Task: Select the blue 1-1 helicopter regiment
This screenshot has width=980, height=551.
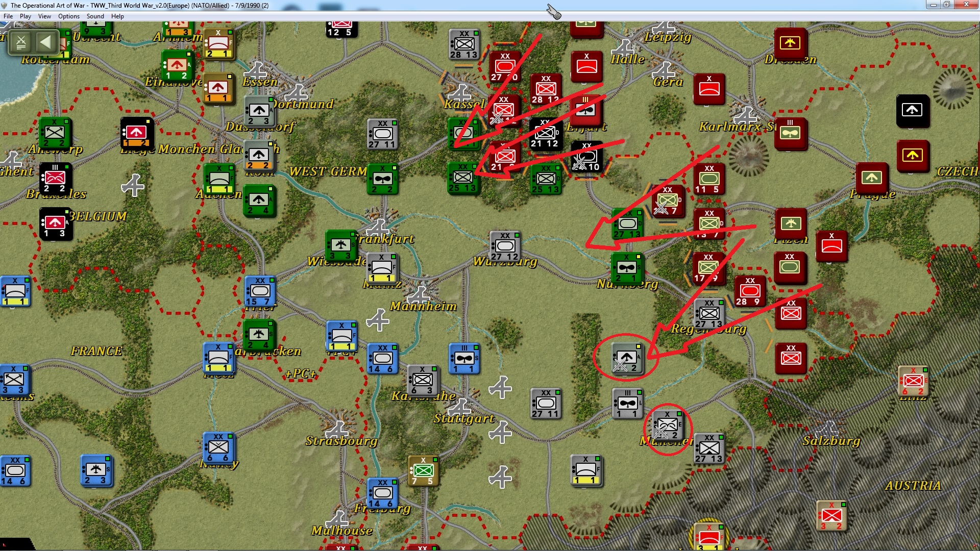Action: [464, 359]
